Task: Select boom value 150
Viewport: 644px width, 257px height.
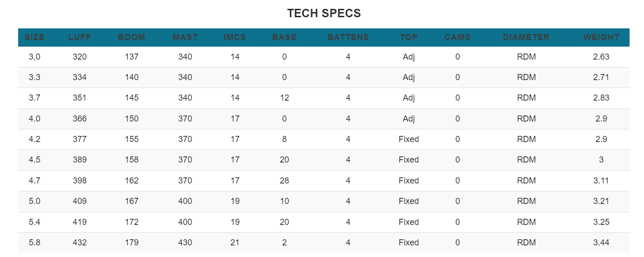Action: [132, 119]
